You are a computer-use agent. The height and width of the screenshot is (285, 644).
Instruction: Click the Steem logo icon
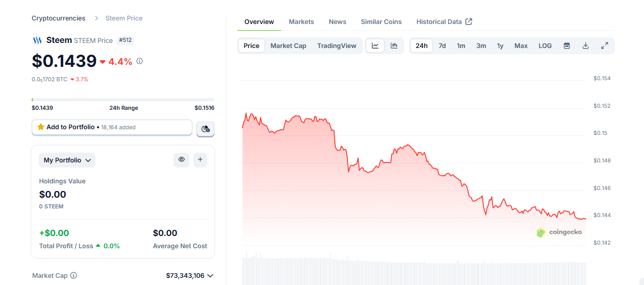37,40
